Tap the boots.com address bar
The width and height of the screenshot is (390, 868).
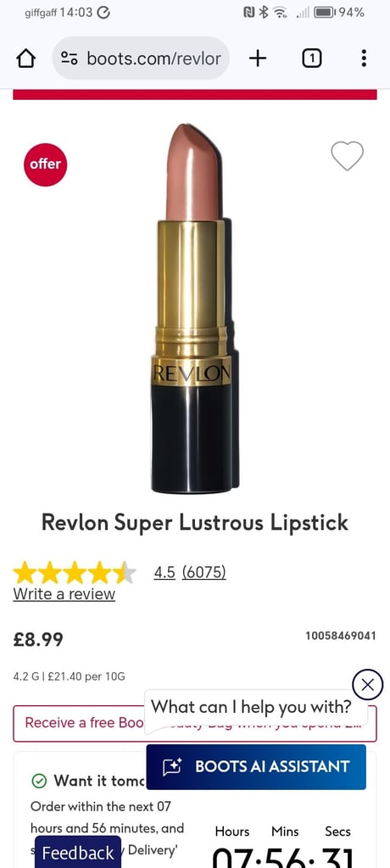pyautogui.click(x=141, y=58)
